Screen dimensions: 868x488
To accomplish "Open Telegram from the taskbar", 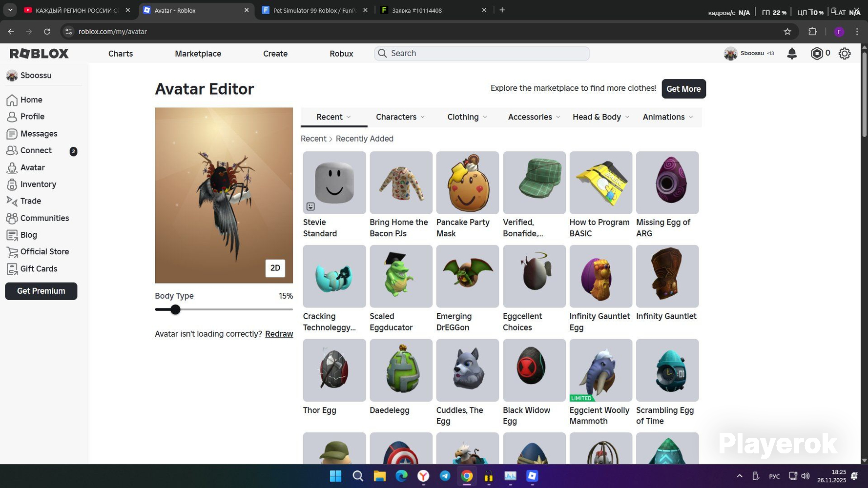I will pyautogui.click(x=445, y=476).
